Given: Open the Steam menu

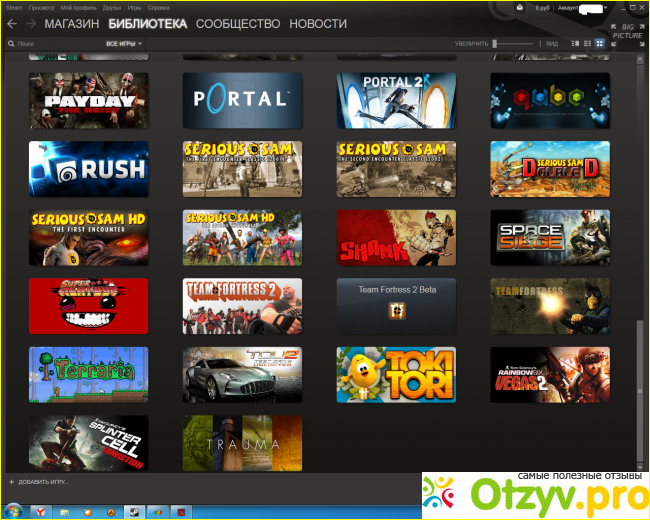Looking at the screenshot, I should tap(13, 7).
